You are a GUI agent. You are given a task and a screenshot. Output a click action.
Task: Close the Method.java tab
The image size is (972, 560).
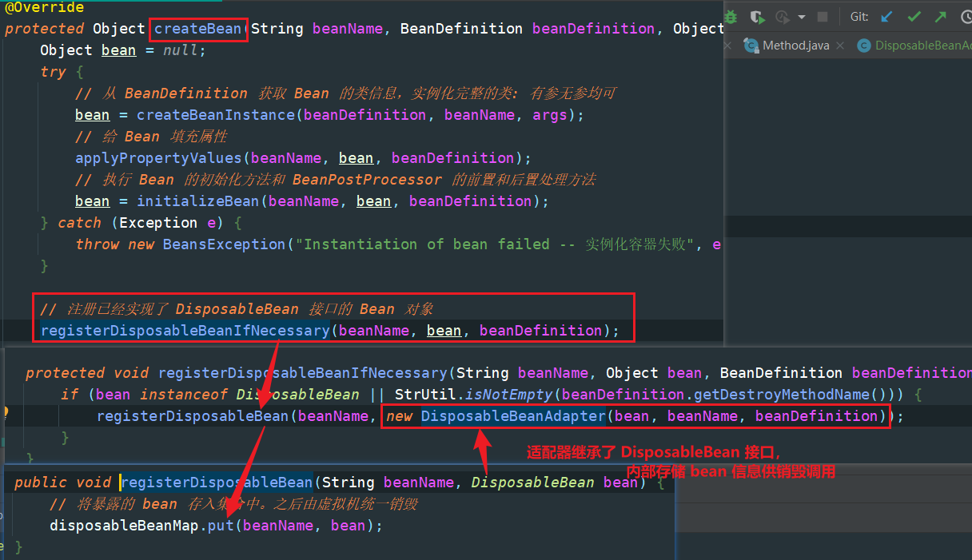(x=840, y=46)
